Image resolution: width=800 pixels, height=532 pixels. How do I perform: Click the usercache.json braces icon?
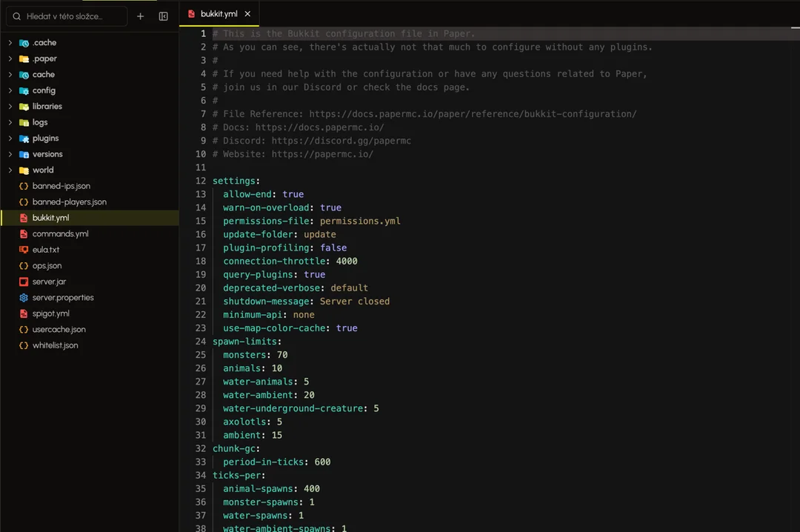24,330
